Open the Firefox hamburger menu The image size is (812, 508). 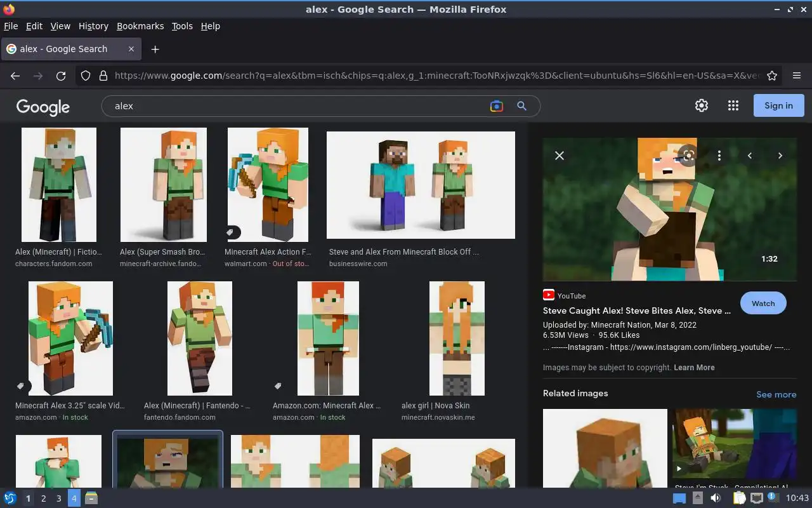797,76
